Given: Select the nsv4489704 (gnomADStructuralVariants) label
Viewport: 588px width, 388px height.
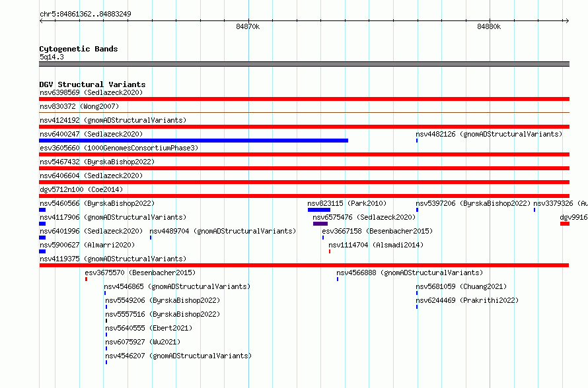Looking at the screenshot, I should [x=223, y=231].
